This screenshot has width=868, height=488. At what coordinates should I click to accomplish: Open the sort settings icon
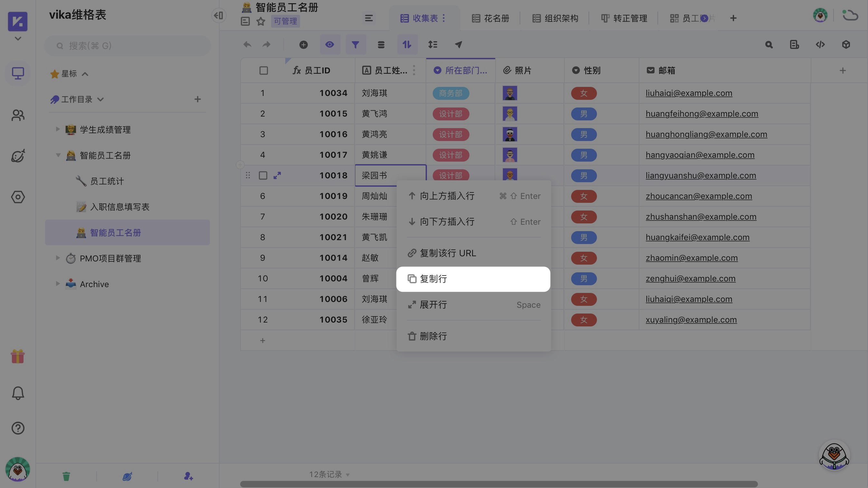pos(407,44)
